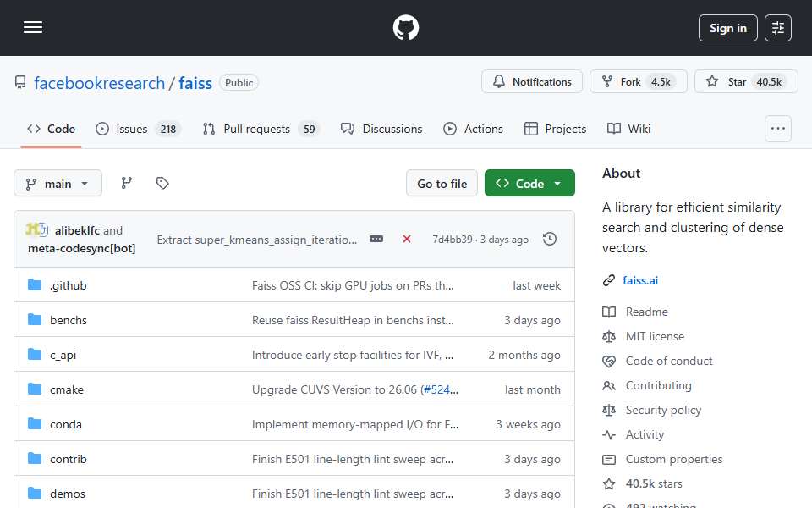Expand the green Code dropdown
The height and width of the screenshot is (508, 812).
[529, 184]
